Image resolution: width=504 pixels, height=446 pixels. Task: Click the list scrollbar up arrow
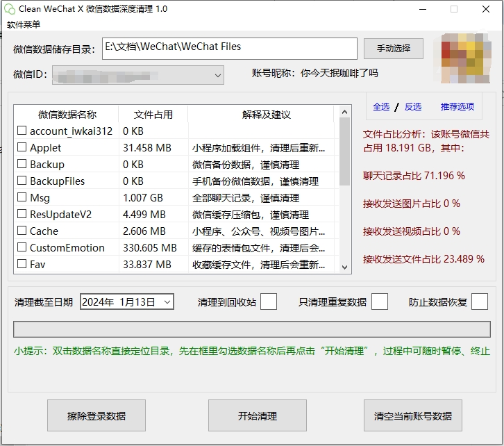[x=344, y=112]
